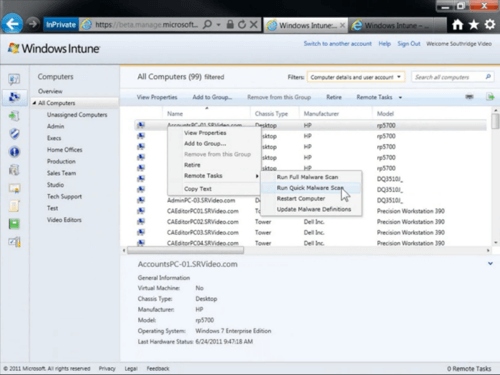Click the browser Forward arrow button

tap(33, 24)
